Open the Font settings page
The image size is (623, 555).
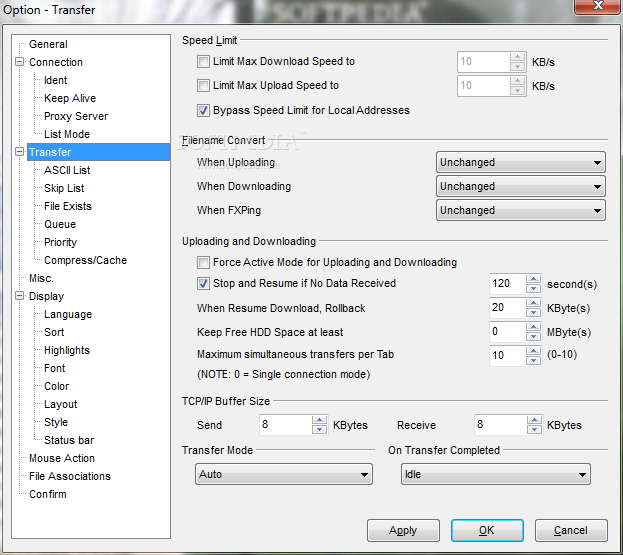click(54, 368)
